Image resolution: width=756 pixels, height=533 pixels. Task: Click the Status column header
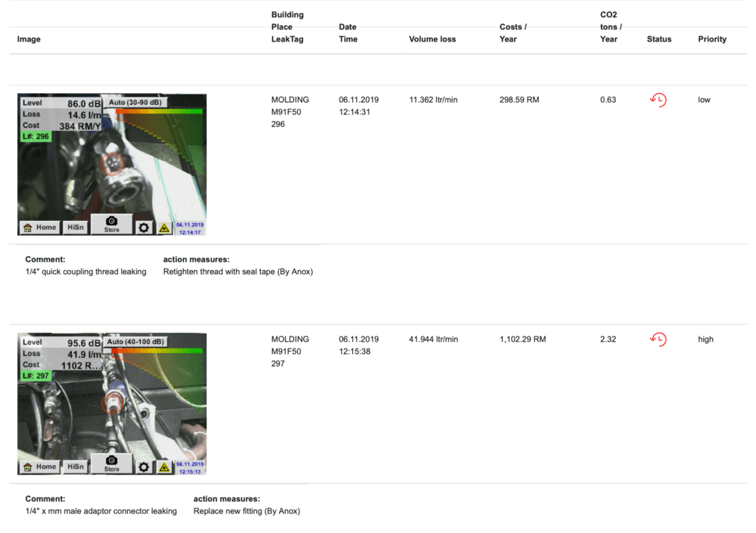click(659, 39)
